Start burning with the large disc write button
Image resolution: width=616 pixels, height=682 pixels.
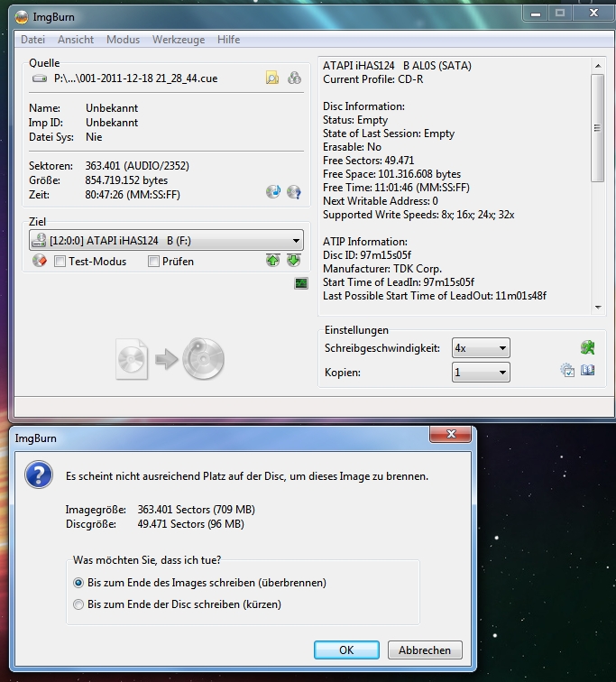coord(170,359)
